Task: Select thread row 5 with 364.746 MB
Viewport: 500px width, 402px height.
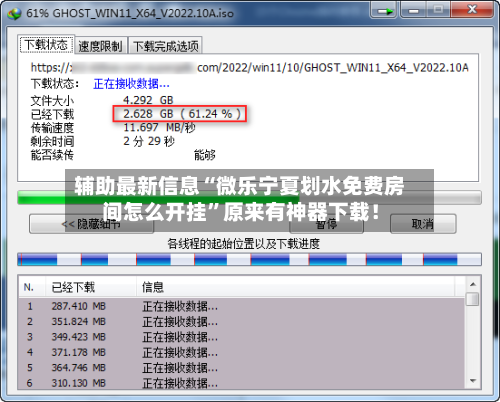Action: (242, 367)
